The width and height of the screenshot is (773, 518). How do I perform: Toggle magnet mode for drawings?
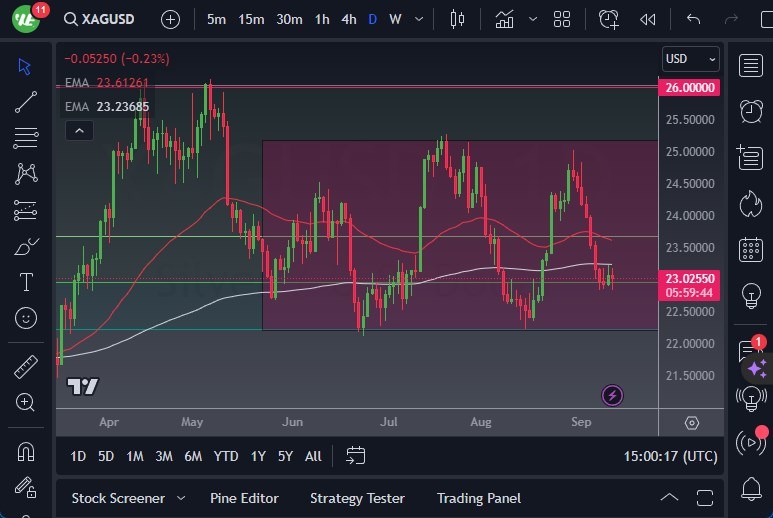[x=26, y=451]
